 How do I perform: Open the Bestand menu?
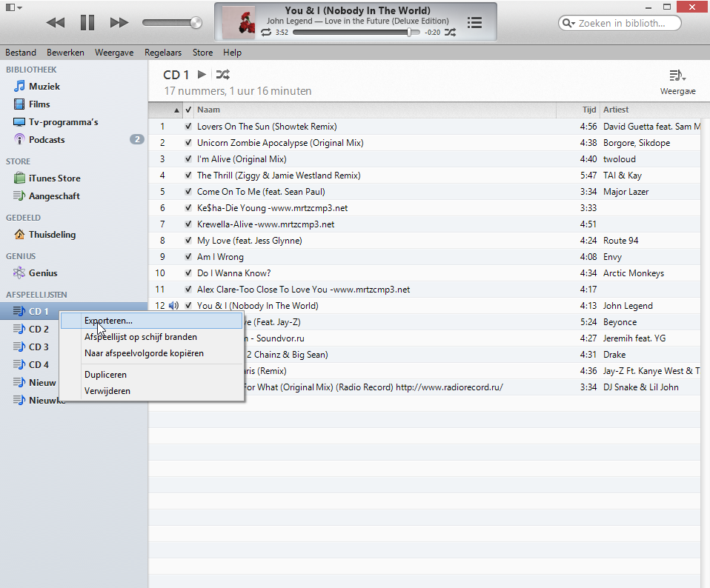click(21, 53)
